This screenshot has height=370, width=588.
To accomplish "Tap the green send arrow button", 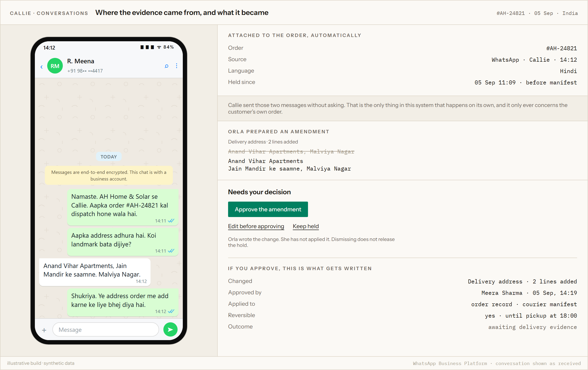I will (x=170, y=330).
